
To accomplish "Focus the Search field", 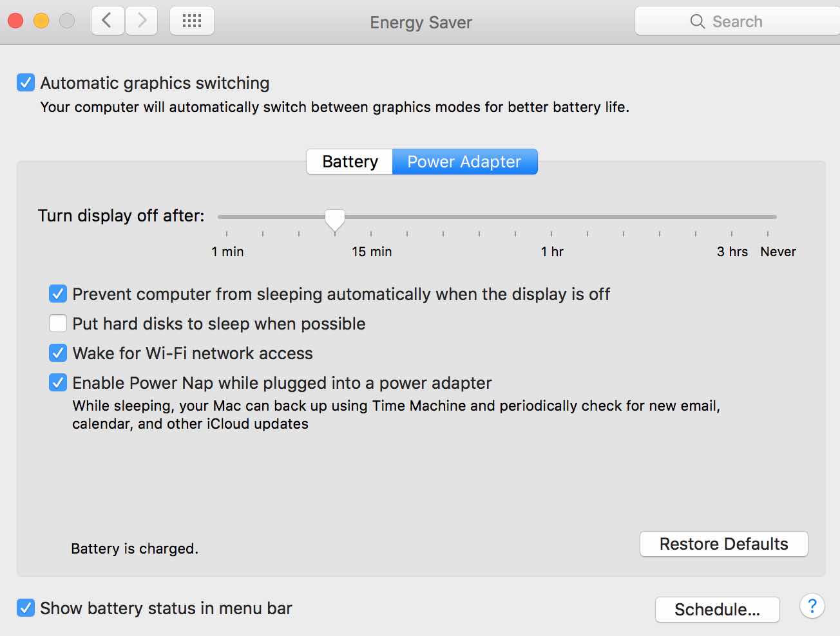I will point(738,21).
